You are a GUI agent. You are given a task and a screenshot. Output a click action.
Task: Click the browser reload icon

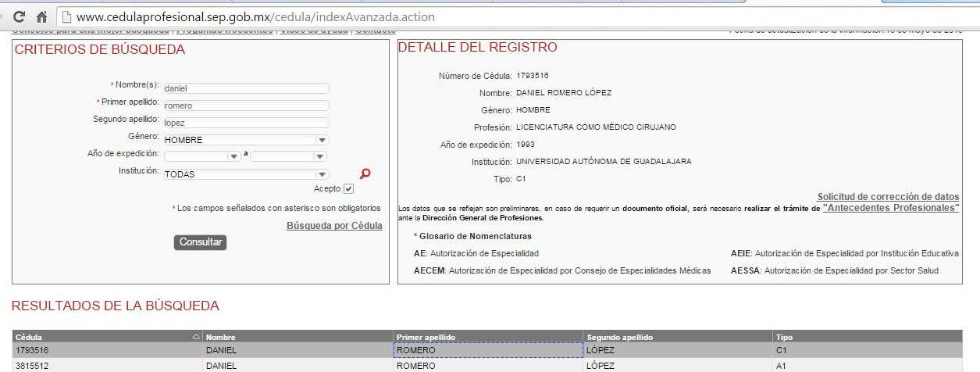pos(19,16)
